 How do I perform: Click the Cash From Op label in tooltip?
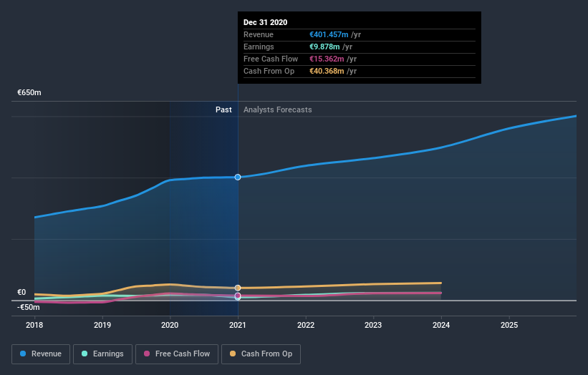(x=269, y=71)
